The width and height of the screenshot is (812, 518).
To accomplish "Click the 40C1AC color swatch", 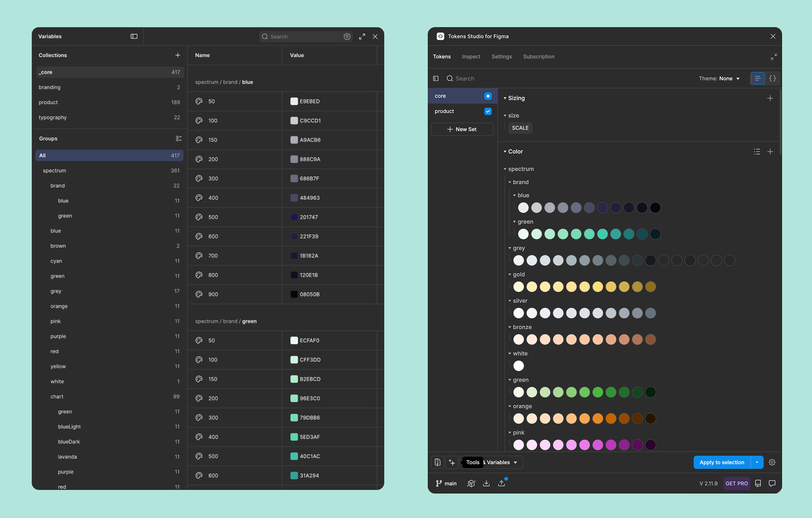I will pos(294,456).
